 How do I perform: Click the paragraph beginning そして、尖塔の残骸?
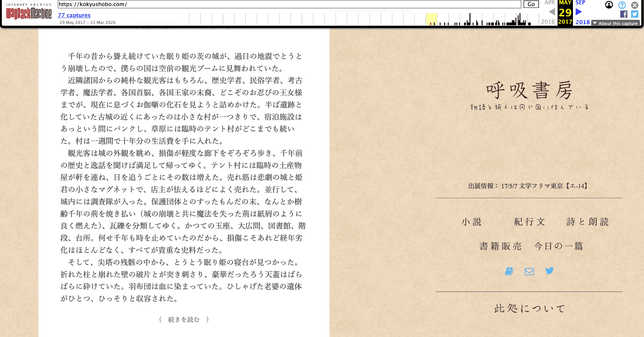(182, 280)
